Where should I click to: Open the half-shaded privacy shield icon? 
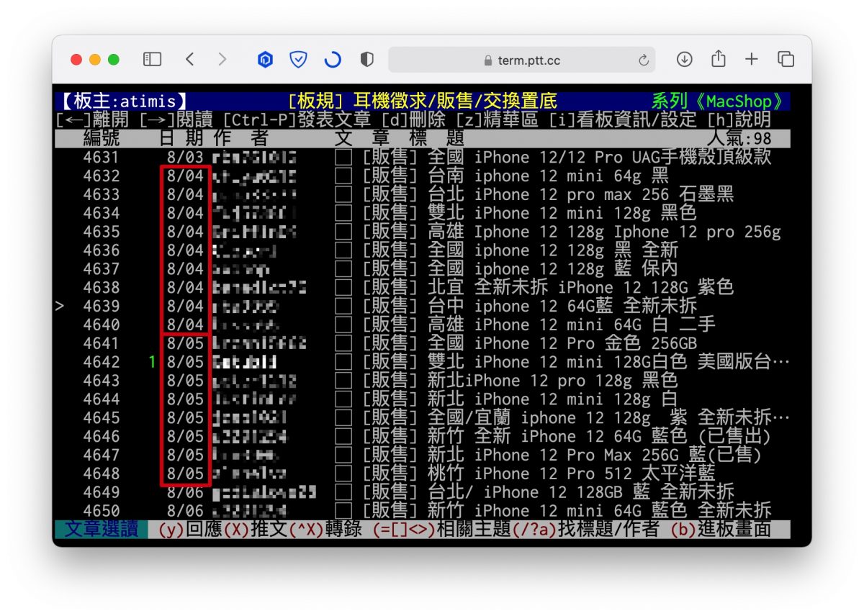click(x=367, y=60)
